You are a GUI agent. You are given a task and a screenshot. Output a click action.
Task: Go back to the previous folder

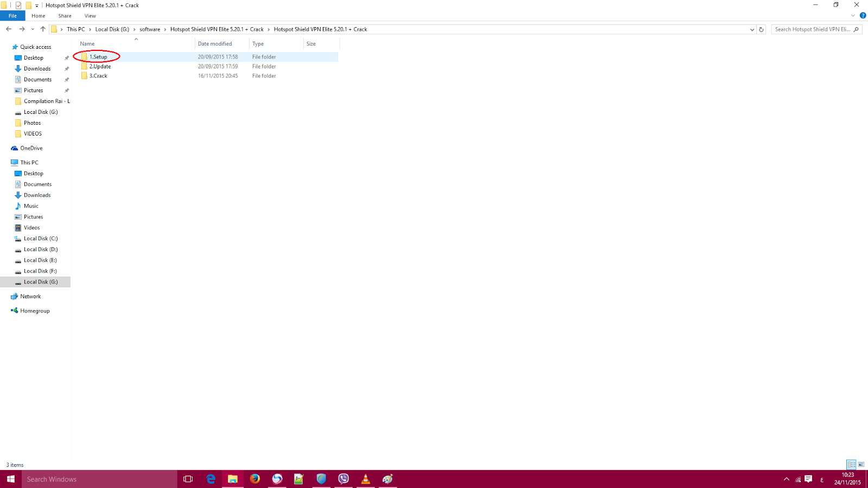click(9, 29)
